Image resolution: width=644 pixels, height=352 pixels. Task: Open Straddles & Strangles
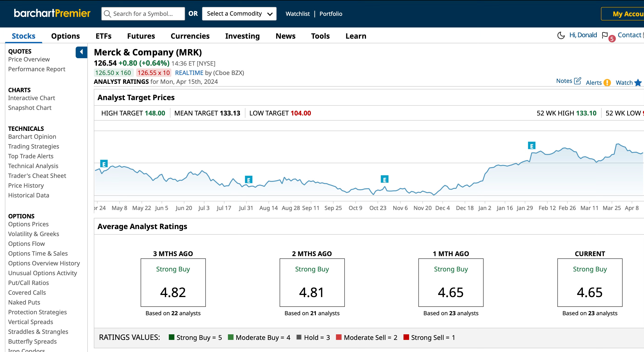(x=38, y=332)
